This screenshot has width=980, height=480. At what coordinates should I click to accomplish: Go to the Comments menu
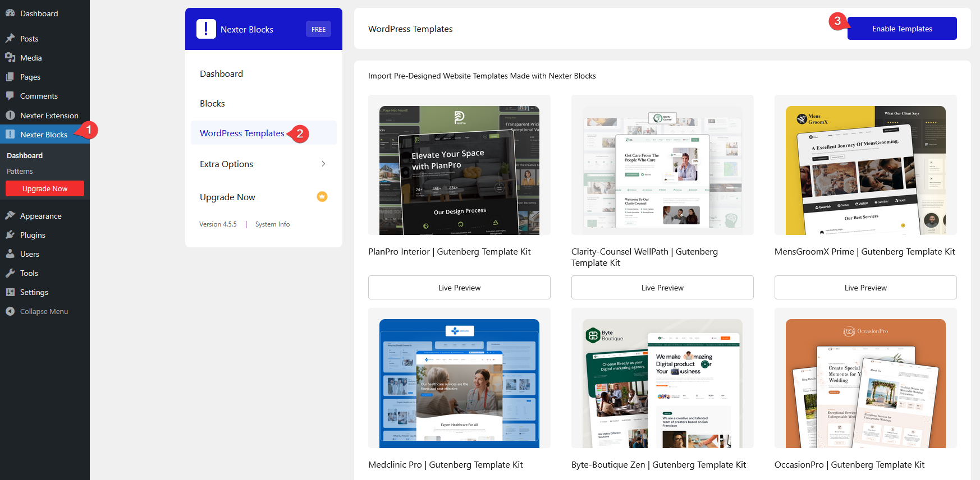pos(45,96)
